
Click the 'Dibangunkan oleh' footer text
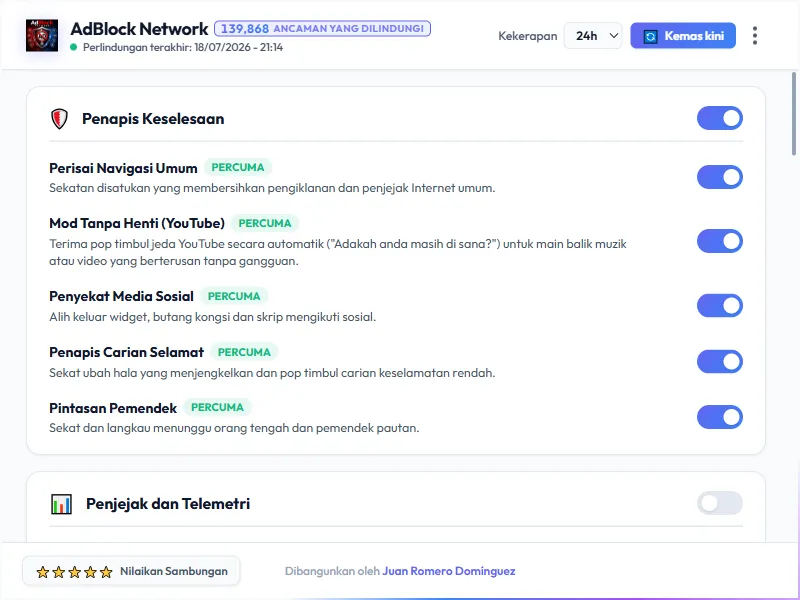332,571
